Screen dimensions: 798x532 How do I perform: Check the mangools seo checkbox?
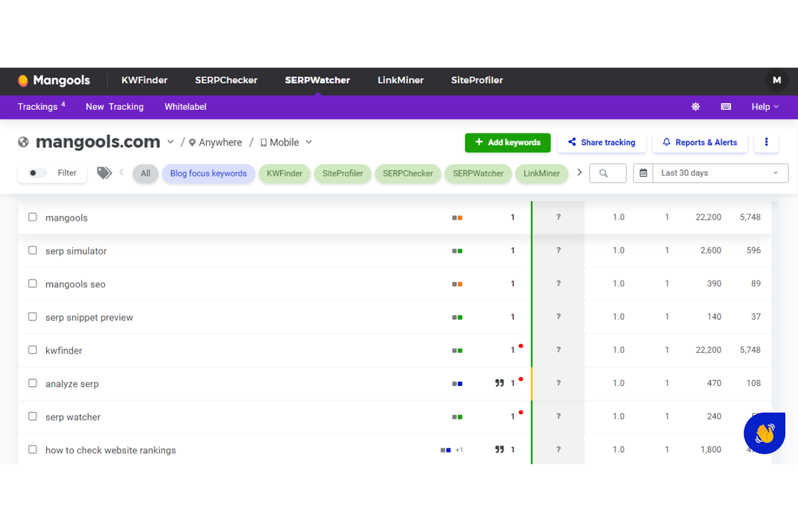(x=33, y=284)
